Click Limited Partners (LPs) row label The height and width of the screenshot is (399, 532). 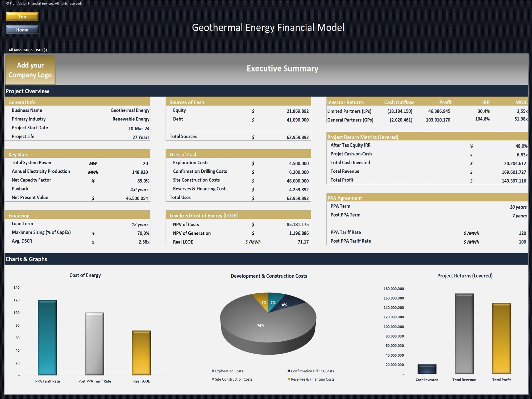tap(349, 111)
